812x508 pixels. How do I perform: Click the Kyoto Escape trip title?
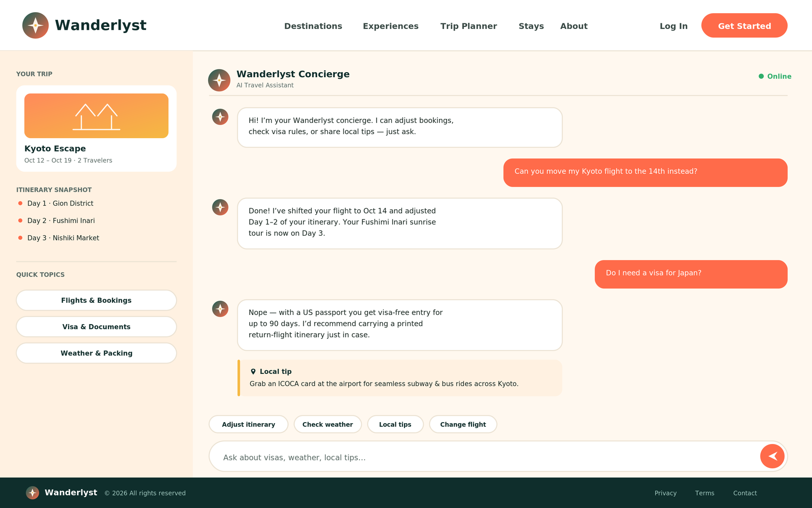(x=55, y=148)
